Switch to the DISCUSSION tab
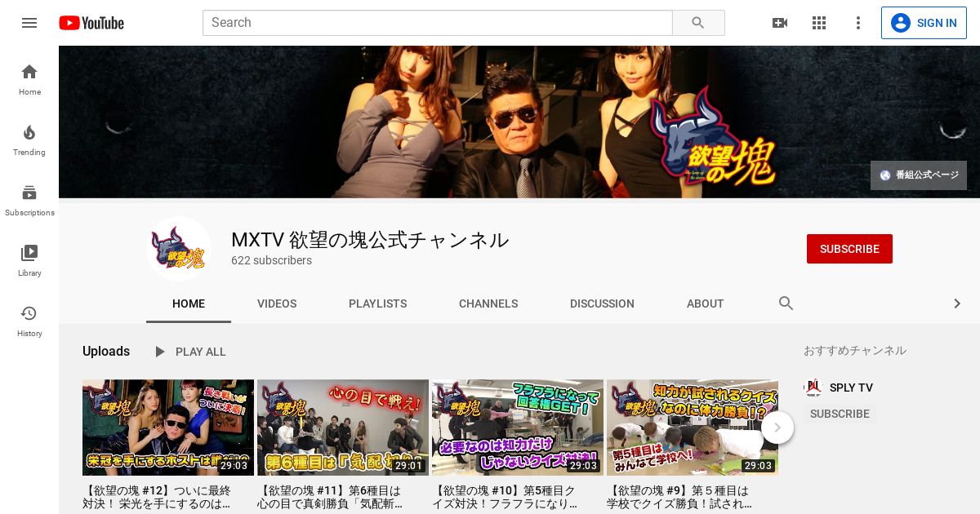 pos(602,304)
